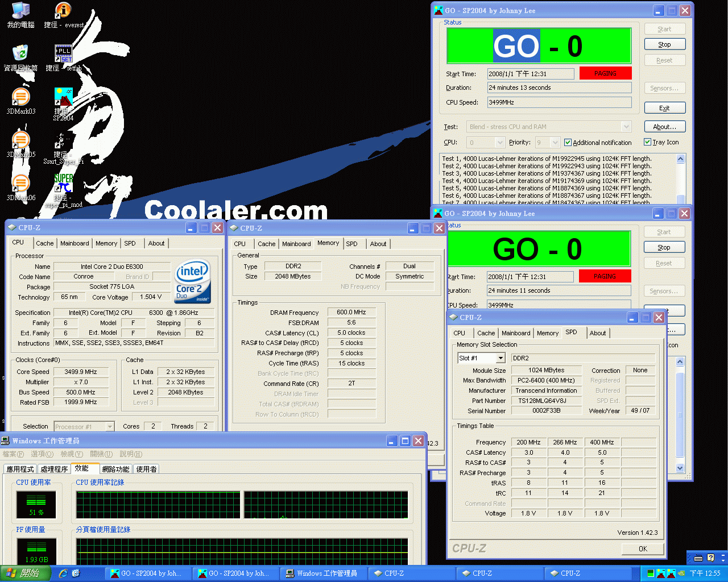Click the Start Time field in the top SP2004 window
This screenshot has height=582, width=728.
531,74
